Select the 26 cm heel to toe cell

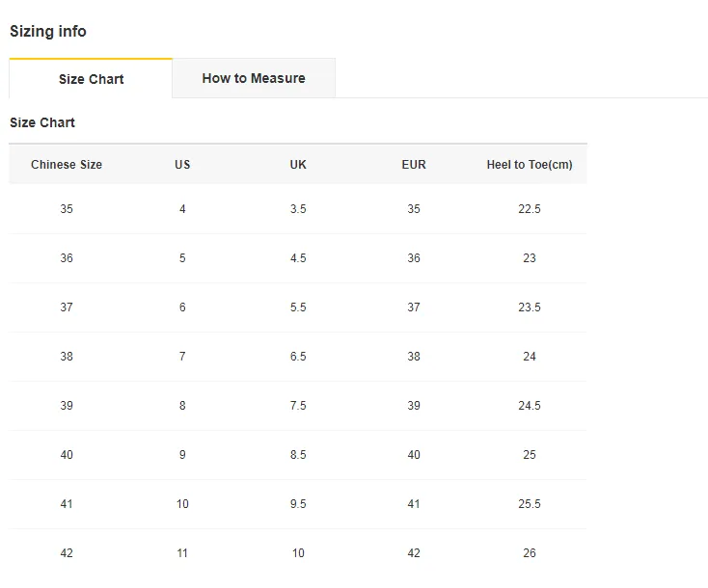coord(530,553)
